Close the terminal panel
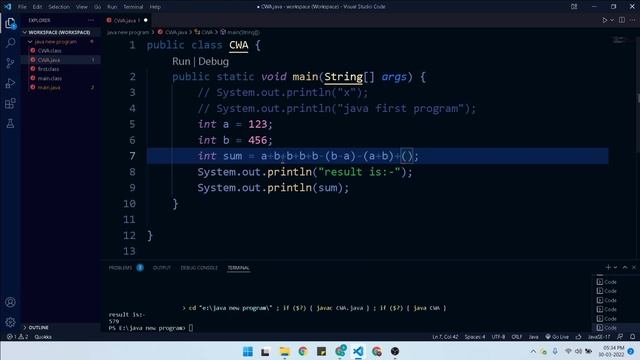Viewport: 640px width, 360px height. (x=634, y=267)
